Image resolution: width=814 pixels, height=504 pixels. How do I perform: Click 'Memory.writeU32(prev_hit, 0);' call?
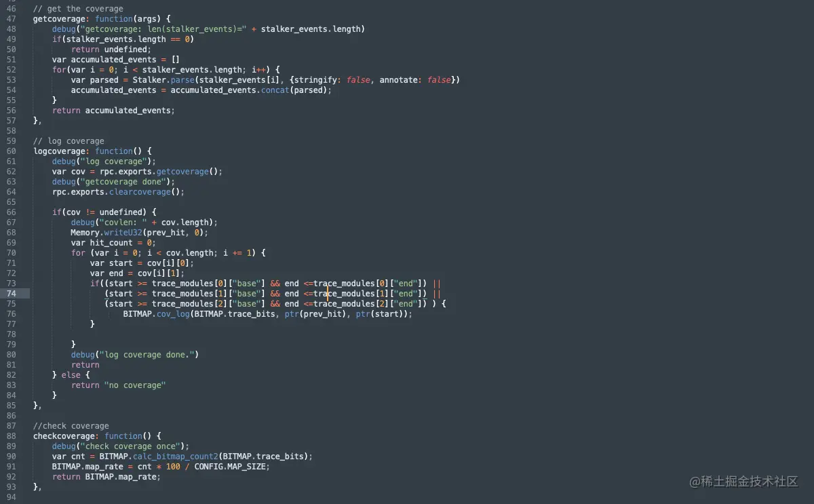tap(139, 233)
